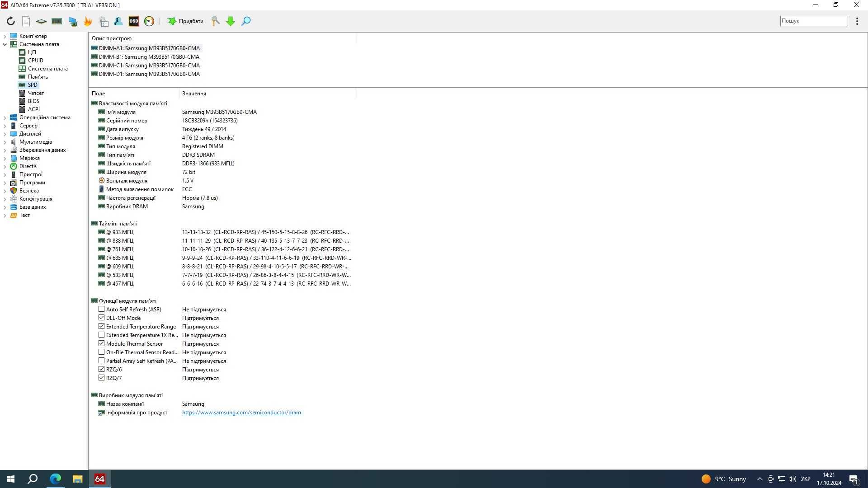This screenshot has height=488, width=868.
Task: Select ЦП in the sidebar tree
Action: (32, 52)
